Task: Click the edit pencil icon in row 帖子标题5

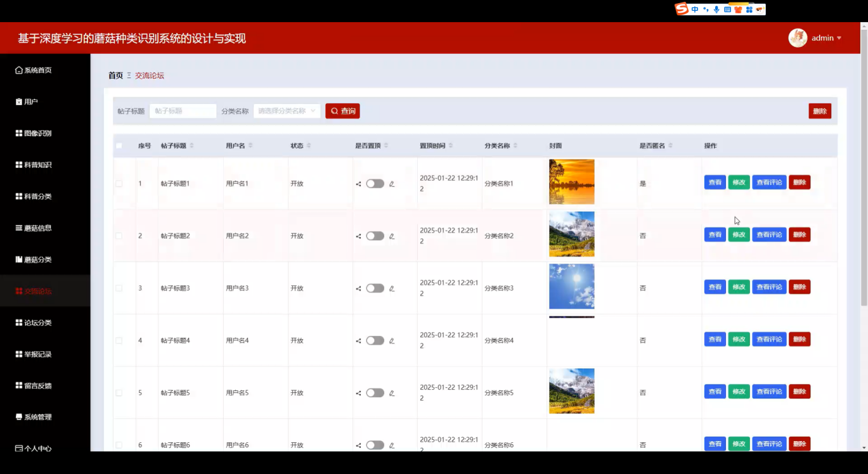Action: [392, 393]
